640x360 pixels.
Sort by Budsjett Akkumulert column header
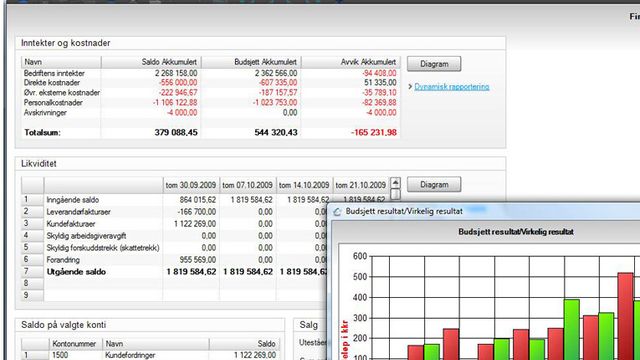coord(251,62)
